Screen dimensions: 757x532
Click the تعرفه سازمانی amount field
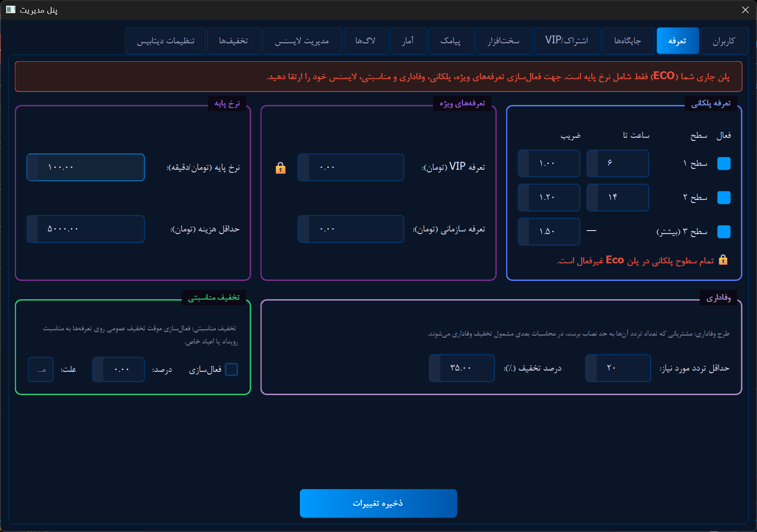tap(351, 229)
